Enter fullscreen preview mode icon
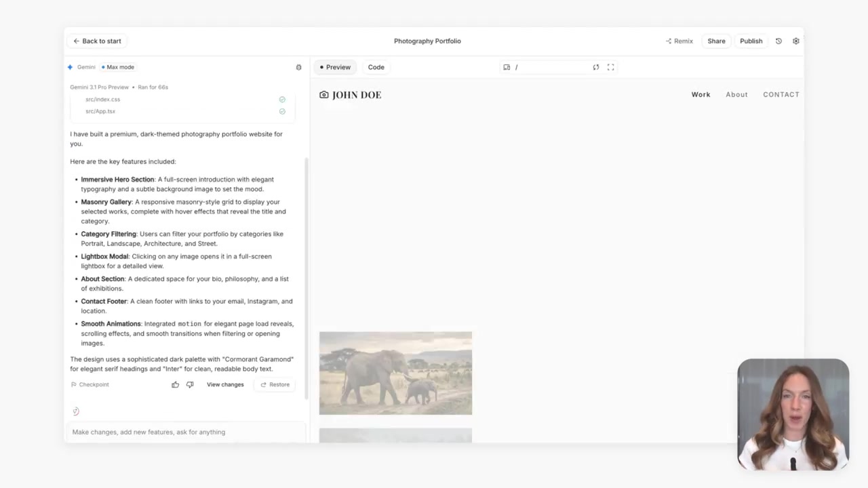Screen dimensions: 868x488 click(611, 67)
